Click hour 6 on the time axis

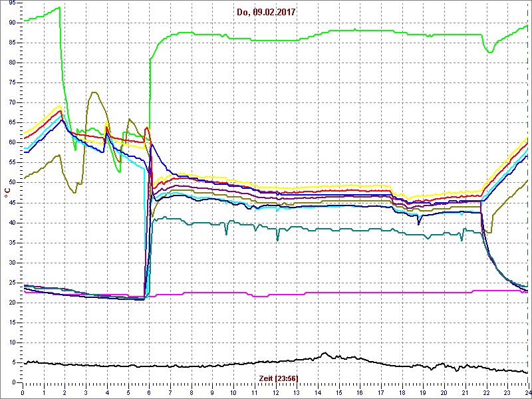point(149,392)
